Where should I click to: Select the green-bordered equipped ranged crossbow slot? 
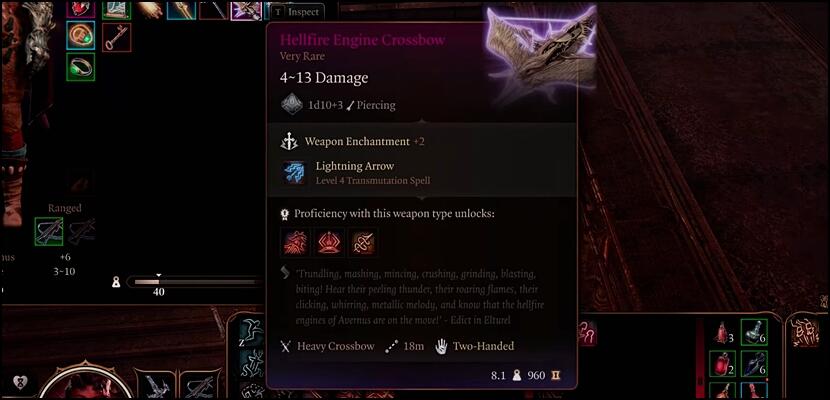(49, 232)
